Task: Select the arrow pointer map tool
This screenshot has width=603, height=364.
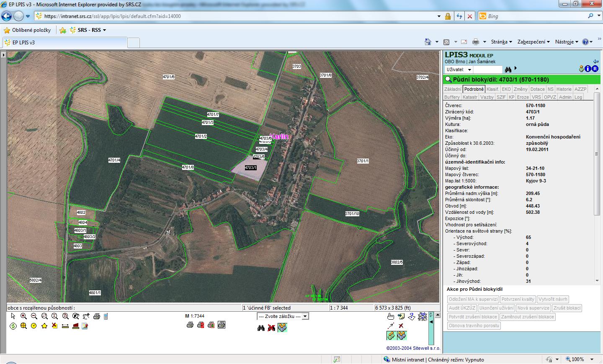Action: pos(13,316)
